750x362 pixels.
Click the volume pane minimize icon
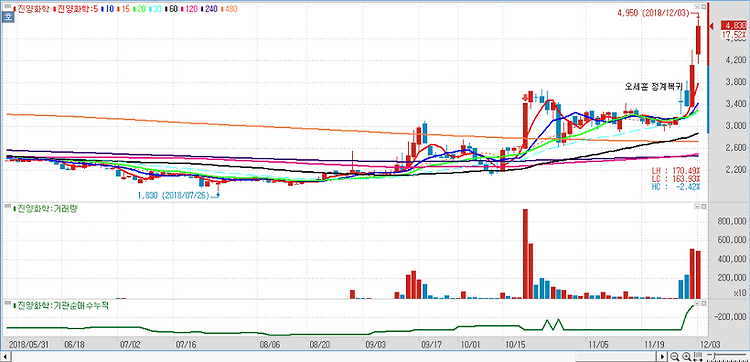pos(697,207)
